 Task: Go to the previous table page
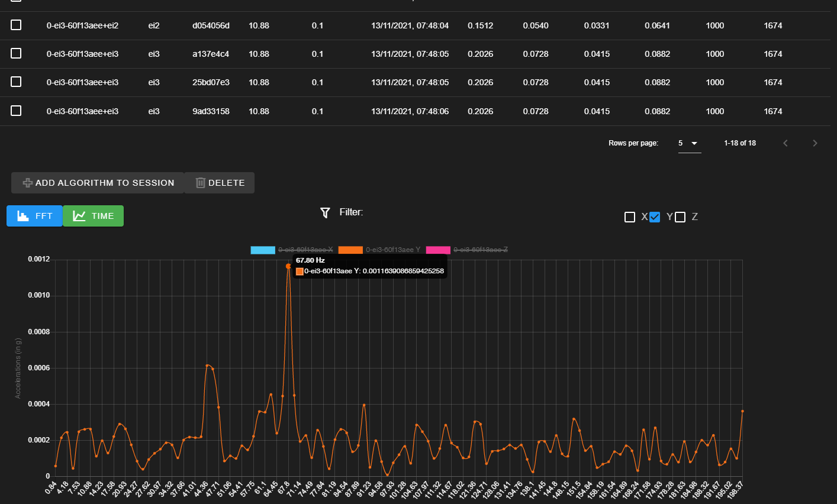point(786,143)
